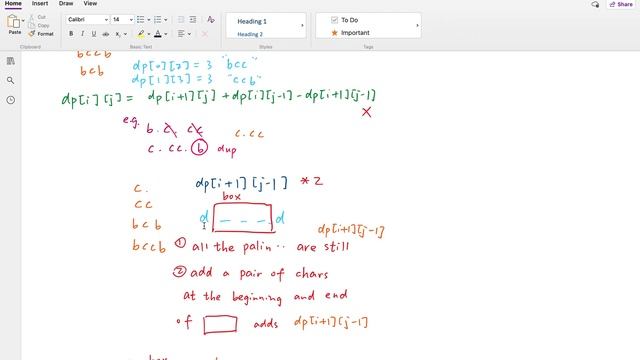Expand the numbering style arrow
This screenshot has height=360, width=640.
(x=166, y=20)
